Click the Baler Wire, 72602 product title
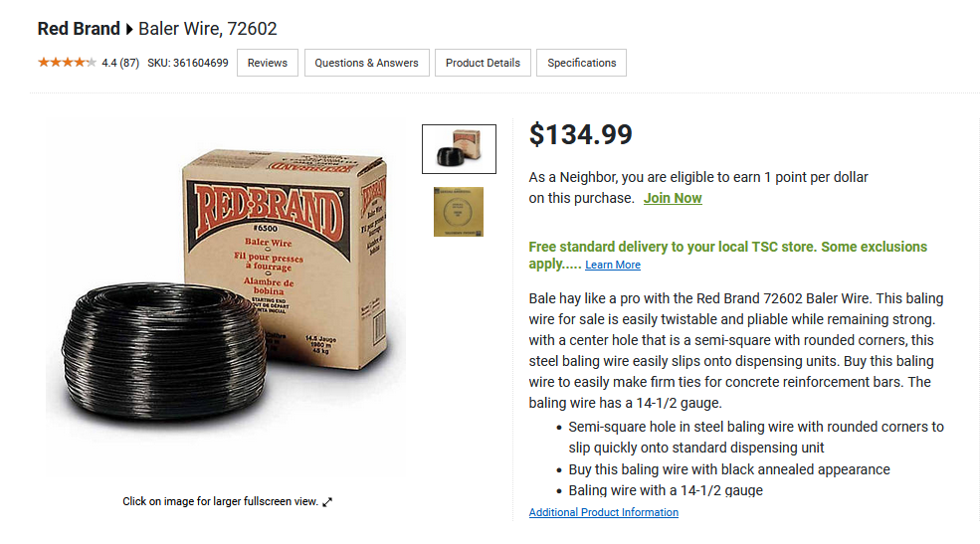 point(208,29)
